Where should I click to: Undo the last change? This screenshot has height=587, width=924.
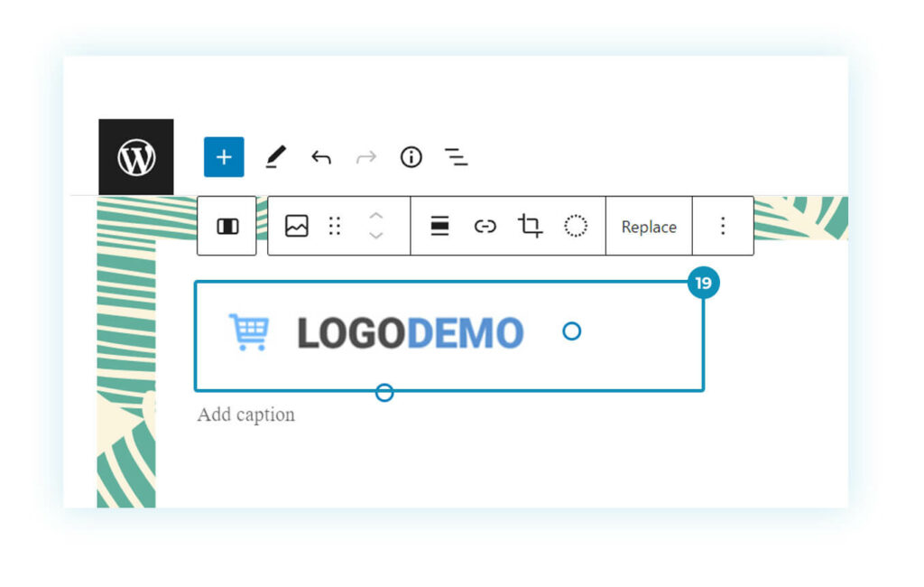tap(321, 157)
